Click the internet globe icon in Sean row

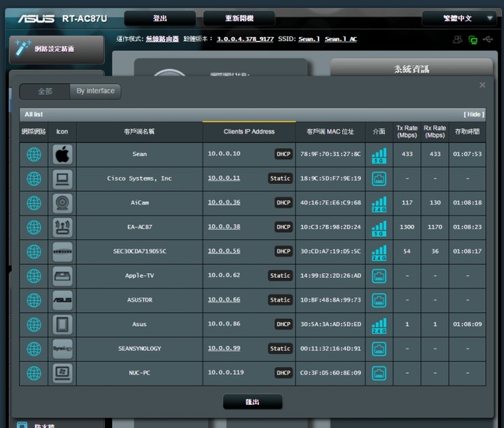click(x=34, y=155)
